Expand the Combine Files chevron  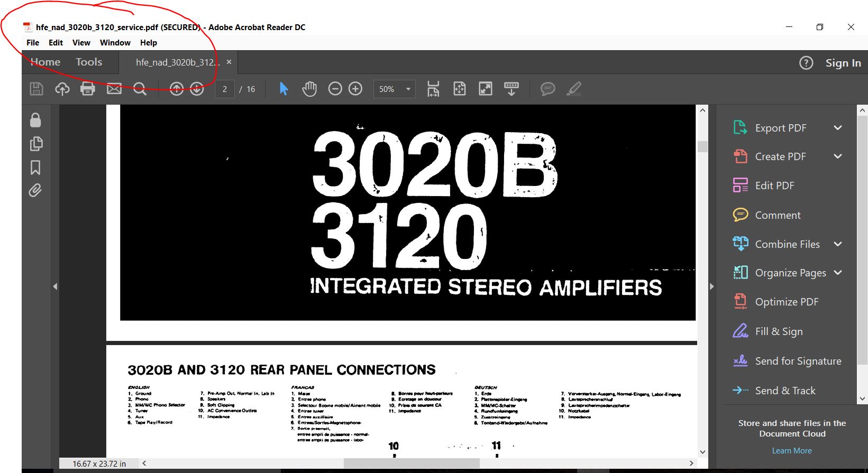(838, 244)
